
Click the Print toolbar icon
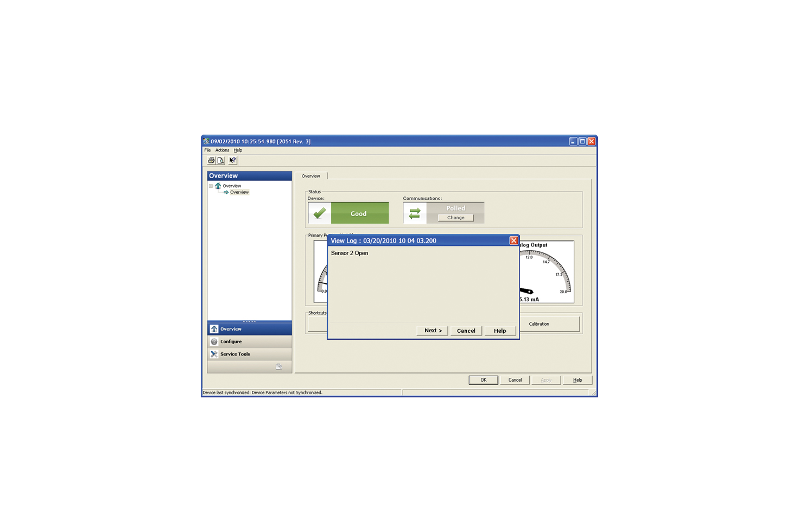click(211, 161)
